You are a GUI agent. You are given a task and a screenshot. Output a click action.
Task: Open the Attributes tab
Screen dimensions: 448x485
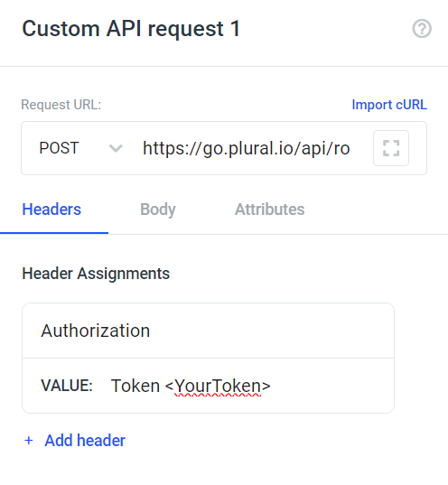point(269,210)
